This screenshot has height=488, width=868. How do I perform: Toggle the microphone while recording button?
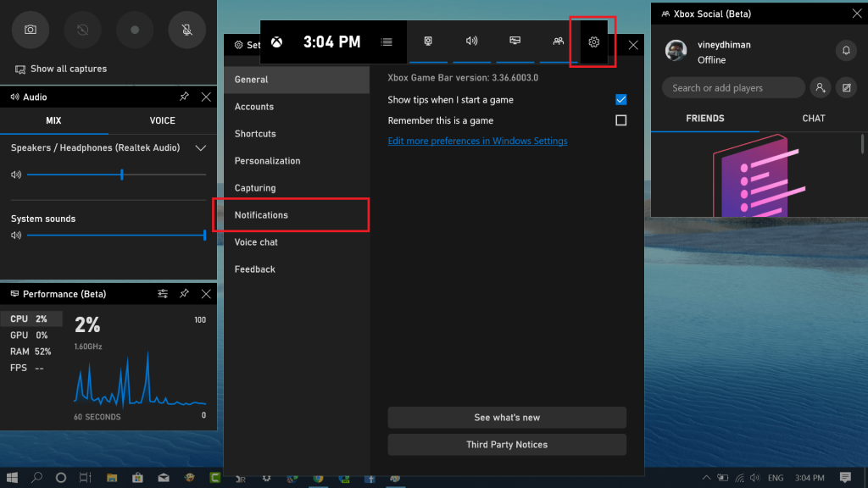(x=187, y=30)
